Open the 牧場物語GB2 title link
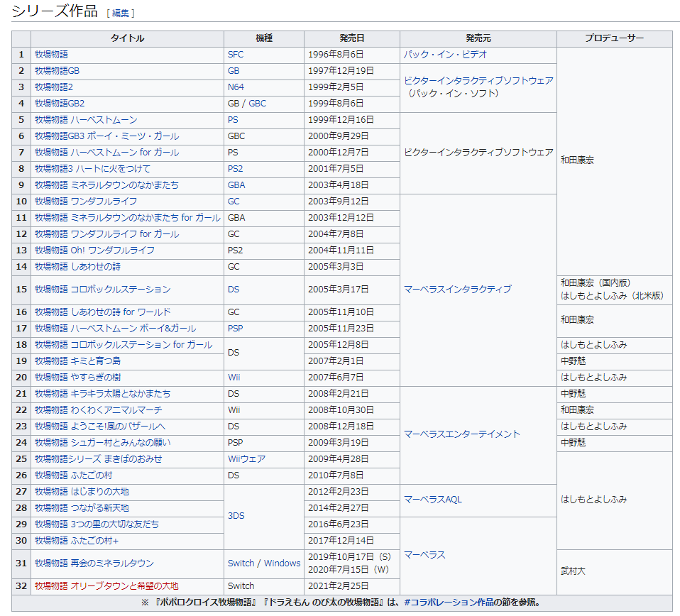 (60, 104)
